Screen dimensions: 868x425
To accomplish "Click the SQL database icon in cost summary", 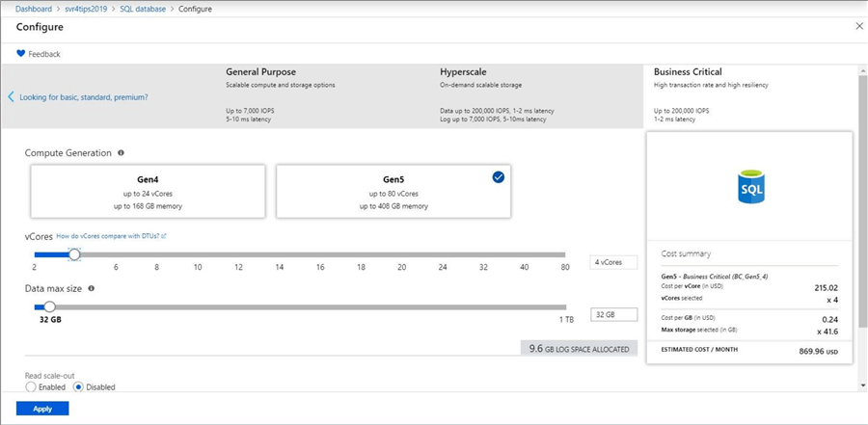I will (x=750, y=186).
